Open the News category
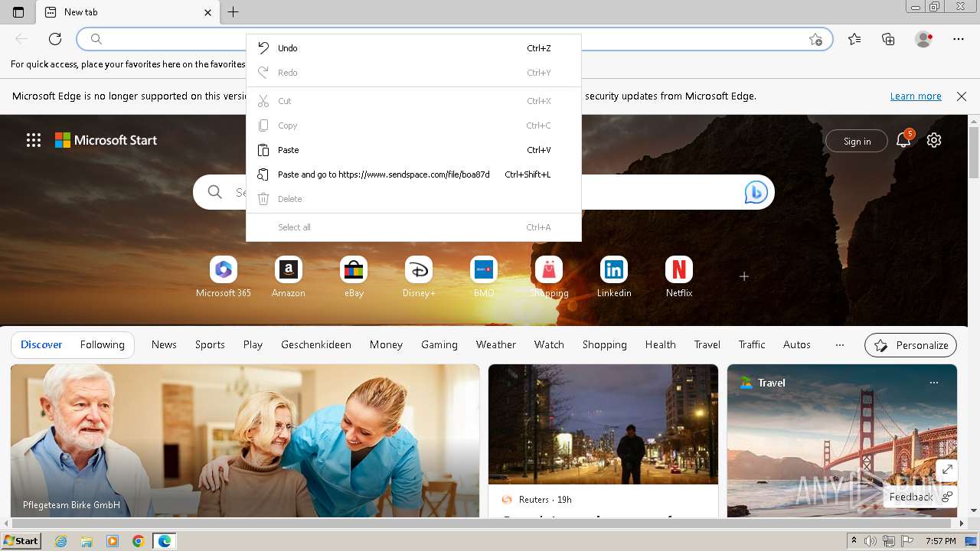Screen dimensions: 980x551 164,344
